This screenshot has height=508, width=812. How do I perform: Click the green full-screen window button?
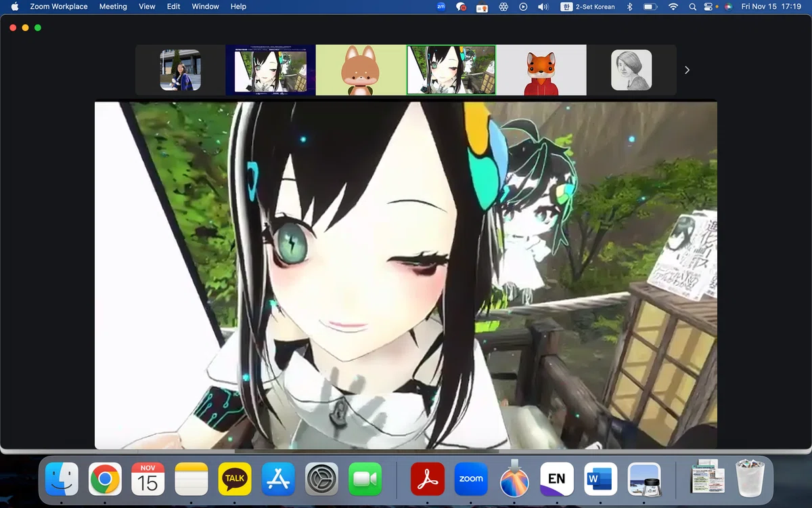(38, 28)
